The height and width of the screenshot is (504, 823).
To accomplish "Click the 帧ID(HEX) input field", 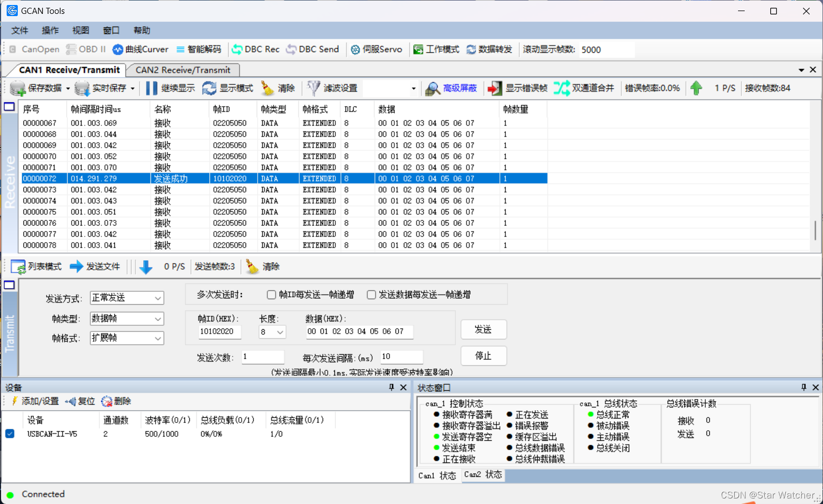I will [x=219, y=332].
